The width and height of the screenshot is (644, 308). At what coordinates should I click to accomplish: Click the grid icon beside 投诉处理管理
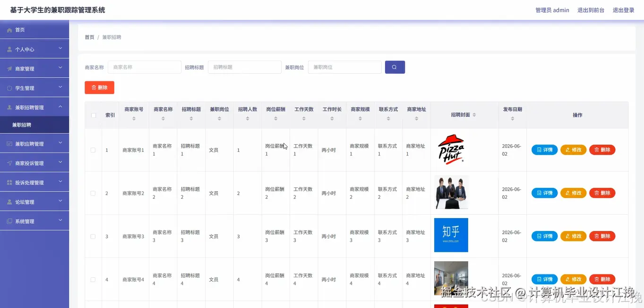point(9,183)
